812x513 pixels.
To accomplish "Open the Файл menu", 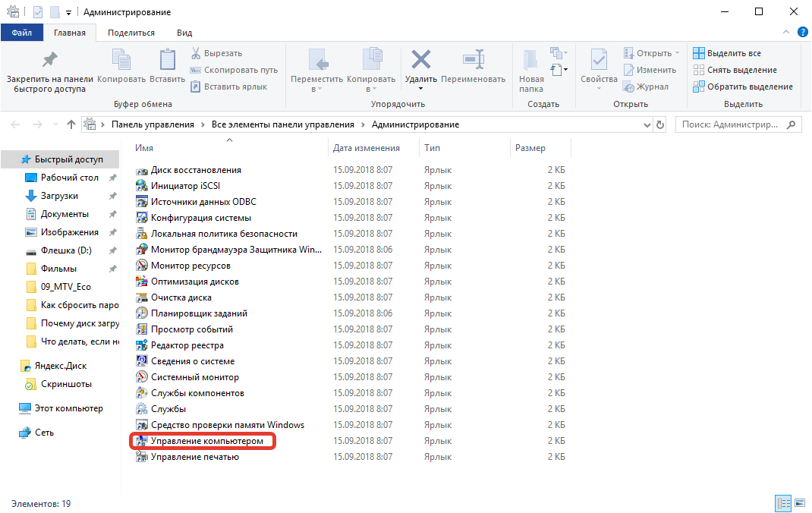I will click(21, 33).
